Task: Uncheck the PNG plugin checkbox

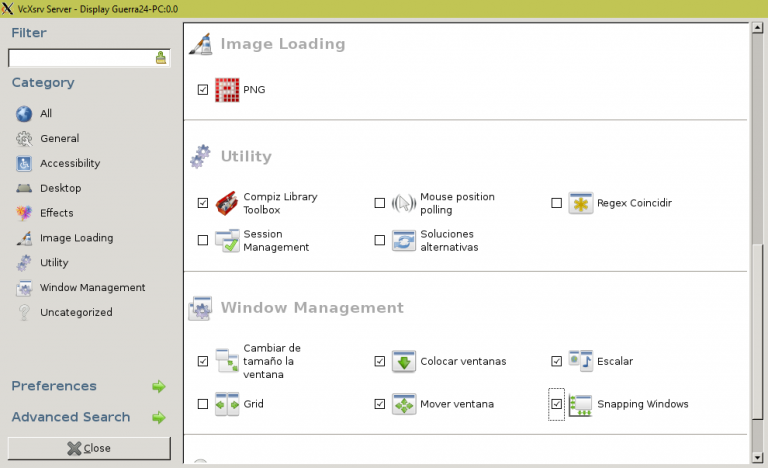Action: click(203, 90)
